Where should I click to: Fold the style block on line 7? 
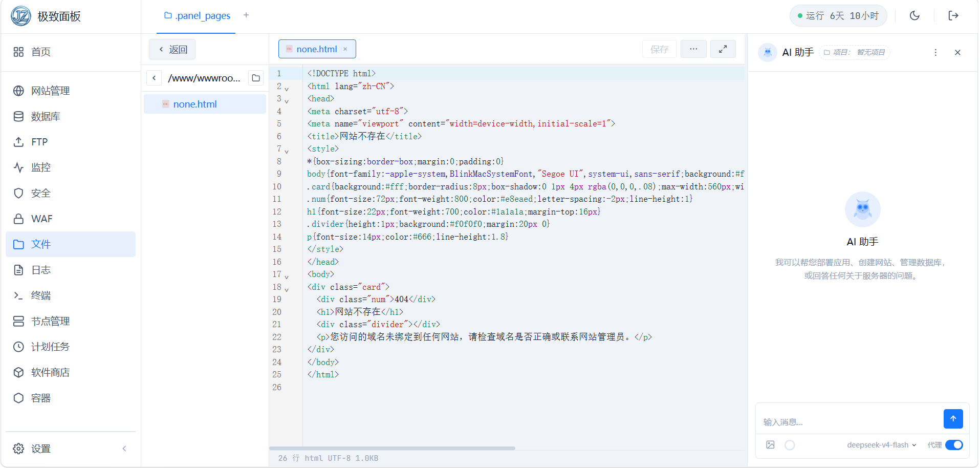click(287, 152)
